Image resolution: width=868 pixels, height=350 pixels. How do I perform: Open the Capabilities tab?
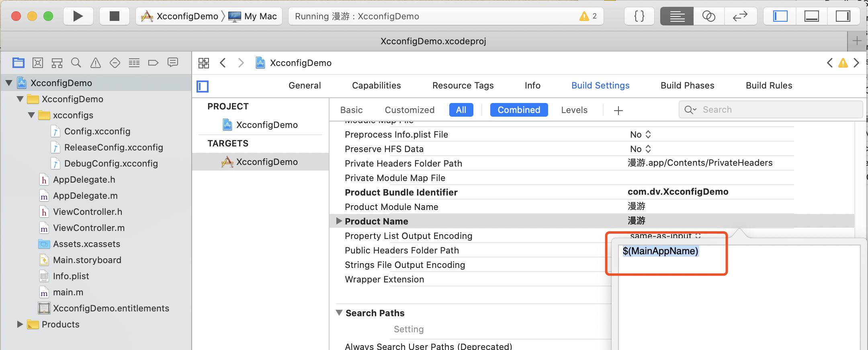click(377, 85)
